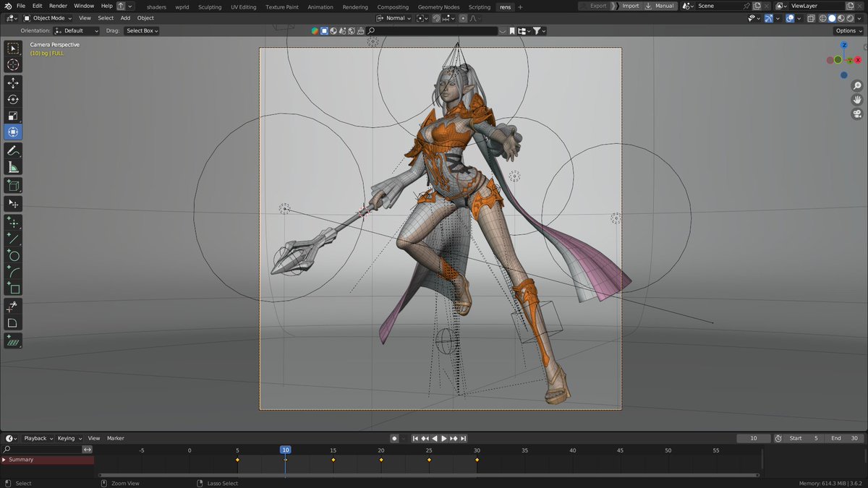
Task: Click the timeline horizontal scrollbar
Action: (x=429, y=475)
